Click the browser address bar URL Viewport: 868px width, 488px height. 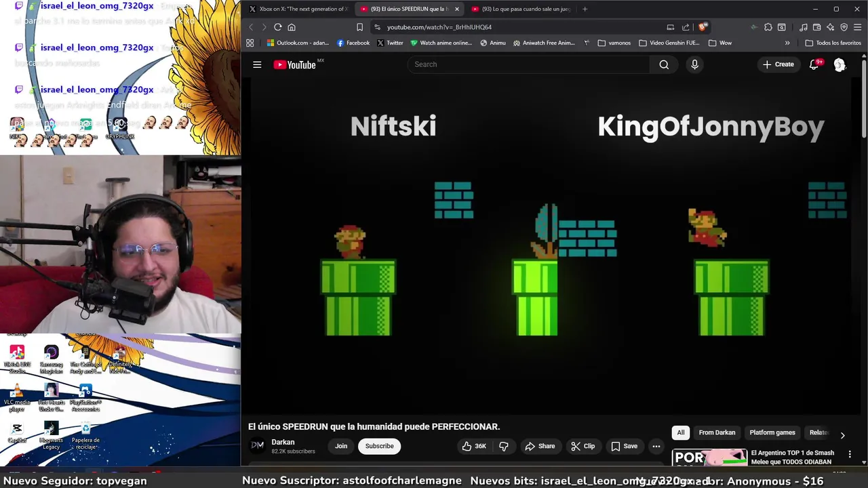439,27
